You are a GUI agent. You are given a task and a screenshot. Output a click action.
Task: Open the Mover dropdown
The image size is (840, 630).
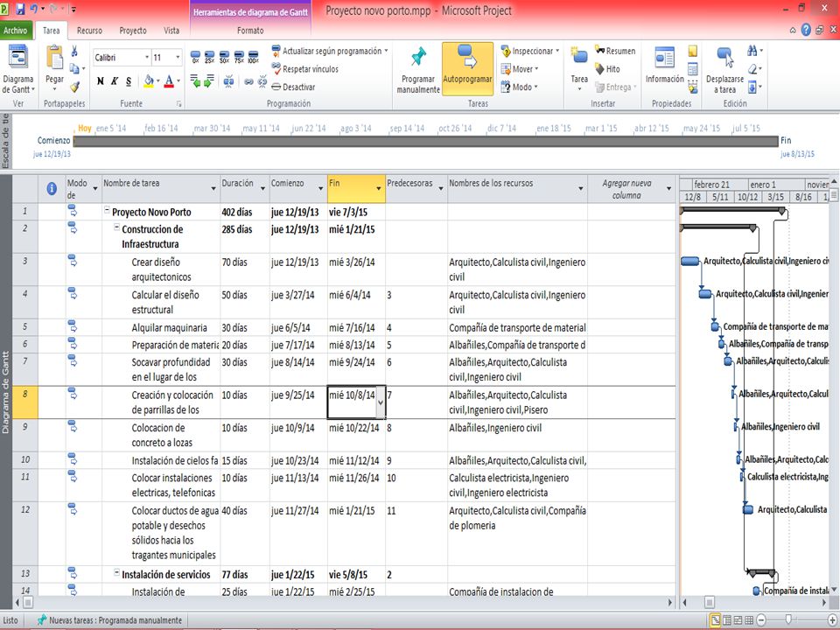(x=520, y=69)
